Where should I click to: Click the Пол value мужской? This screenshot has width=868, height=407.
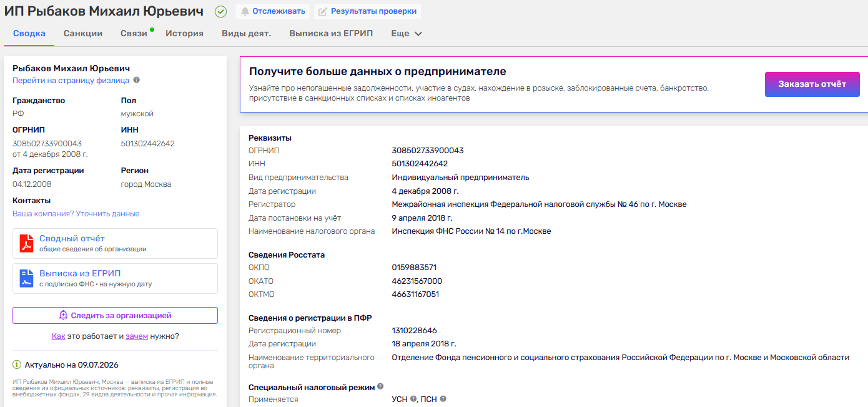pos(137,114)
